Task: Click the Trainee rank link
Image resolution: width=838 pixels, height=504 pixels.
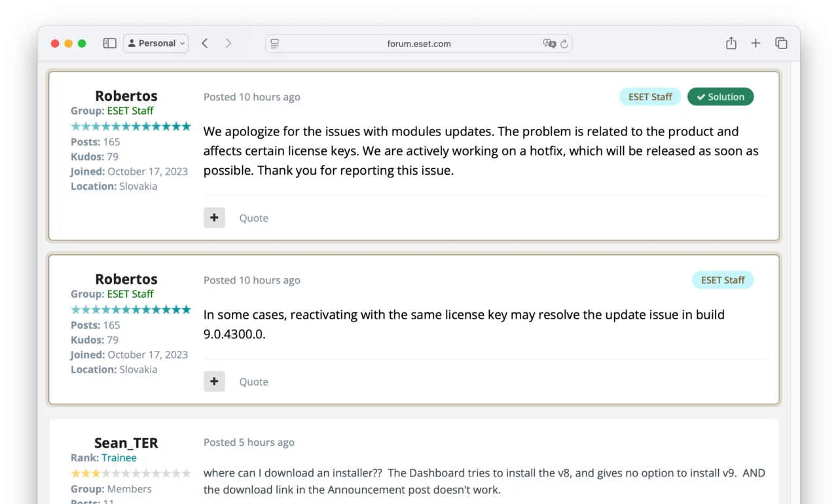Action: [119, 458]
